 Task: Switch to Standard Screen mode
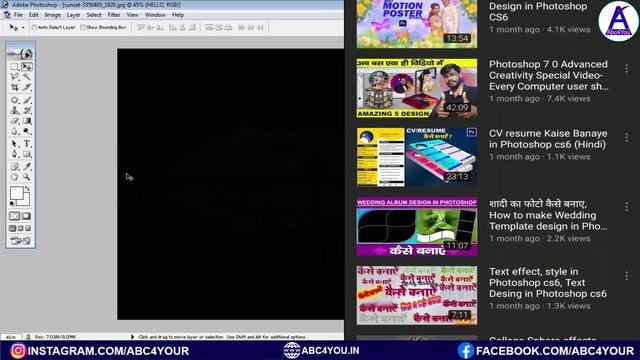point(13,228)
